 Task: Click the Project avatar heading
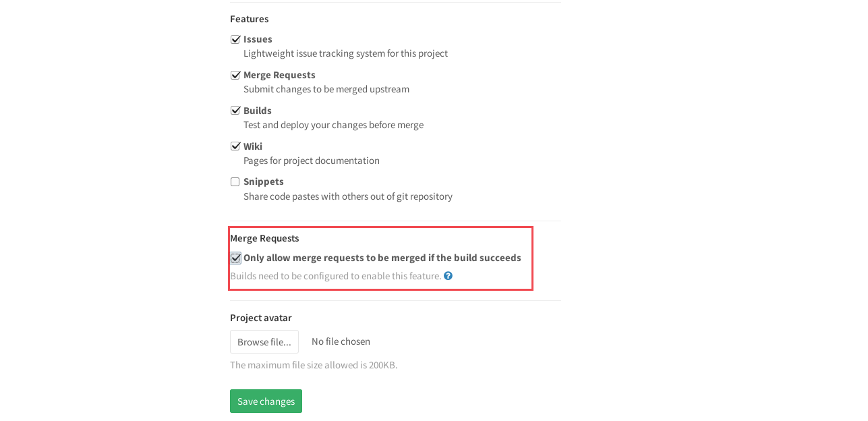[260, 318]
